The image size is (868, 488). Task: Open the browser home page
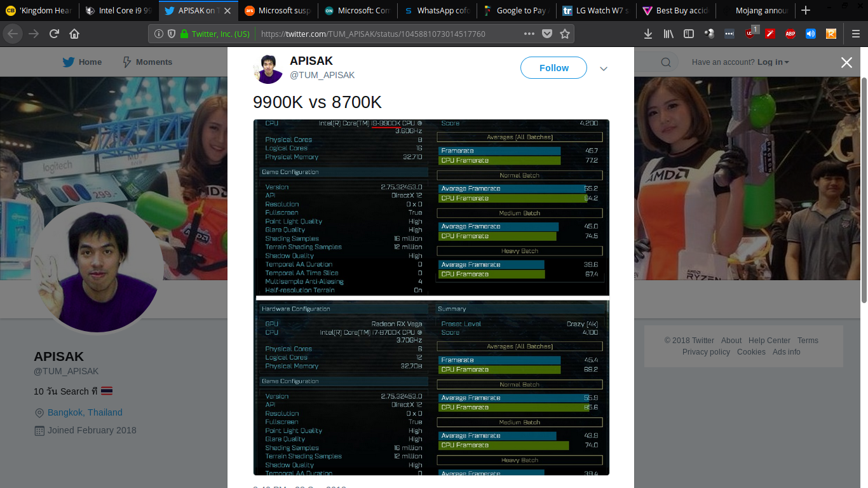pyautogui.click(x=74, y=34)
